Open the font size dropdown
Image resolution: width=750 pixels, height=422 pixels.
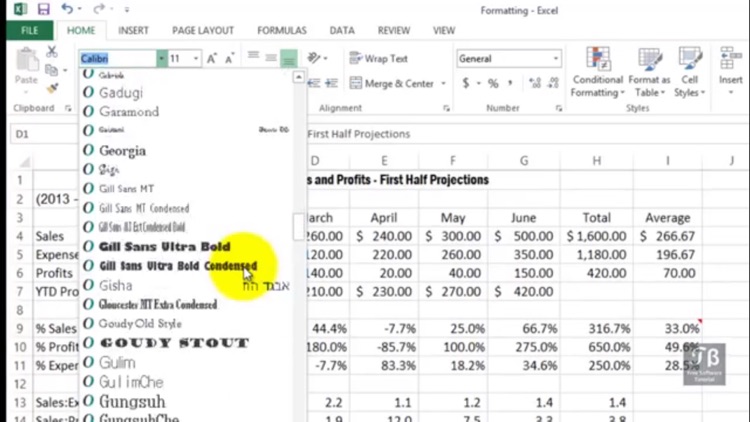point(196,58)
